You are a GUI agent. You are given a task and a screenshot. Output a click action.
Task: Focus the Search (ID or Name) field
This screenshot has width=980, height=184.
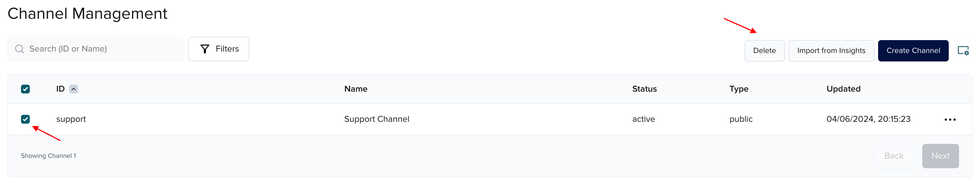coord(103,49)
